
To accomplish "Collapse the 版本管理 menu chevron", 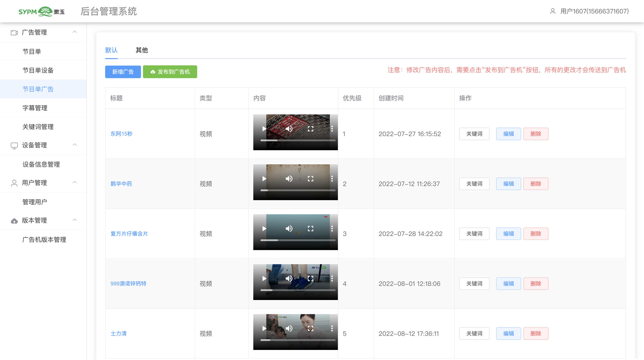I will [x=75, y=220].
